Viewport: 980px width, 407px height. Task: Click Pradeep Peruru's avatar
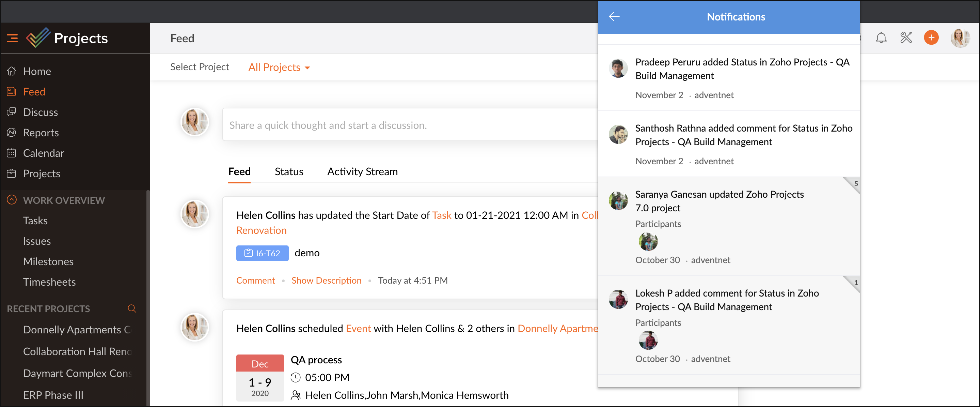coord(618,69)
